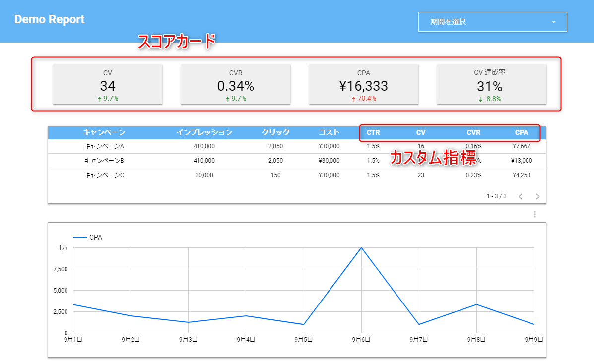Select the CV scorecard showing 34
The width and height of the screenshot is (594, 364).
pos(108,84)
